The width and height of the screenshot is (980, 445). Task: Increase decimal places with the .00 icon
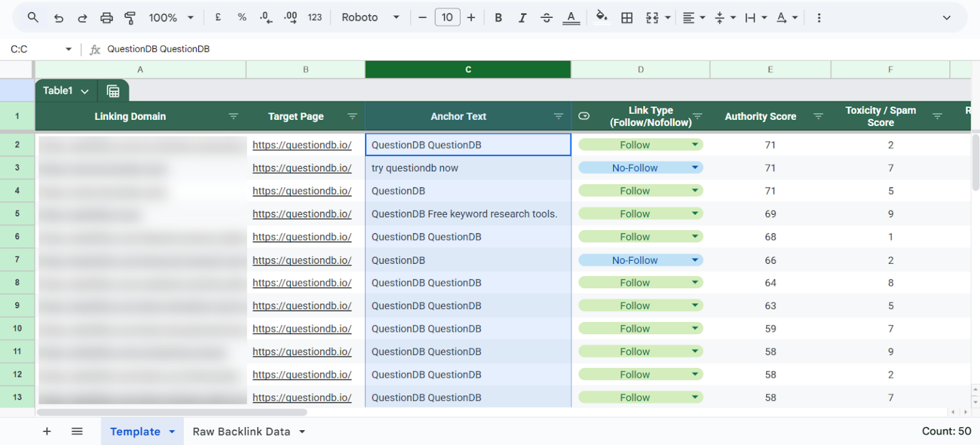[290, 17]
